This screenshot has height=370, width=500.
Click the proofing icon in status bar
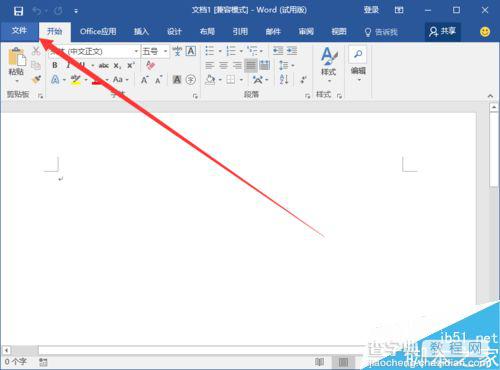43,362
